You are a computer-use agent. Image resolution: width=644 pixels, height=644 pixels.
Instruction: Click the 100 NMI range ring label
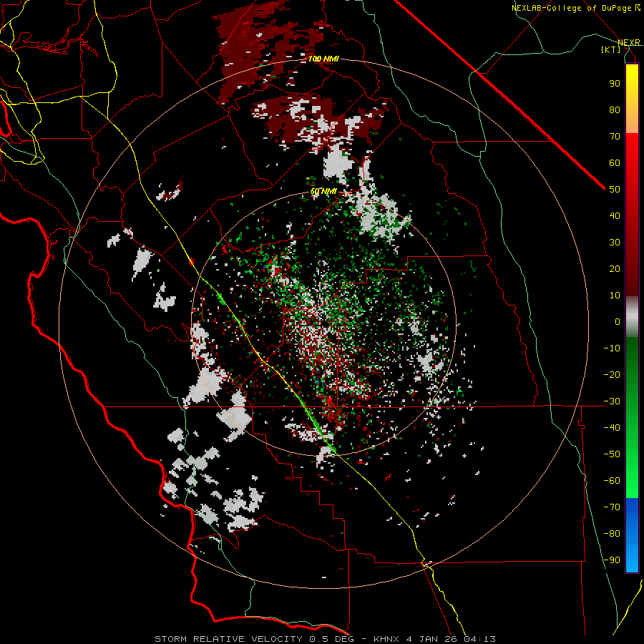323,59
